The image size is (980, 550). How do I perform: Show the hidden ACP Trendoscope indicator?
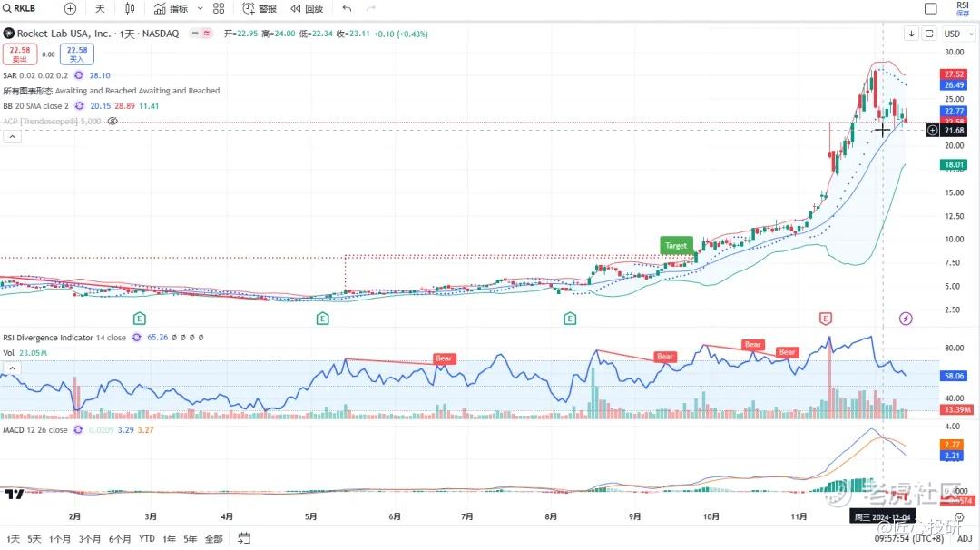113,122
